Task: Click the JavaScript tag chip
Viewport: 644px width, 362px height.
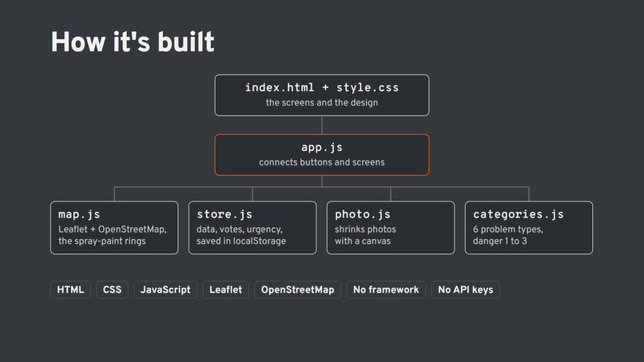Action: [165, 290]
